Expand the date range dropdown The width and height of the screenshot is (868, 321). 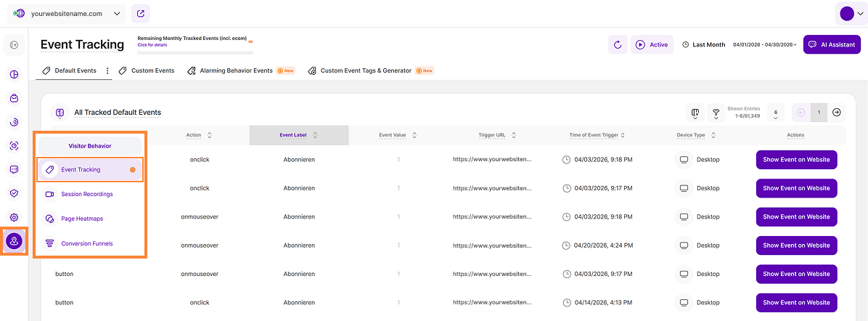(764, 44)
